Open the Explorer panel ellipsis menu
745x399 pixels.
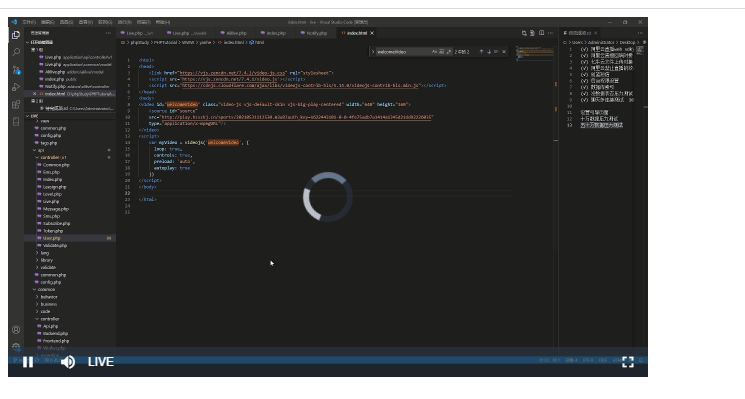pos(108,33)
